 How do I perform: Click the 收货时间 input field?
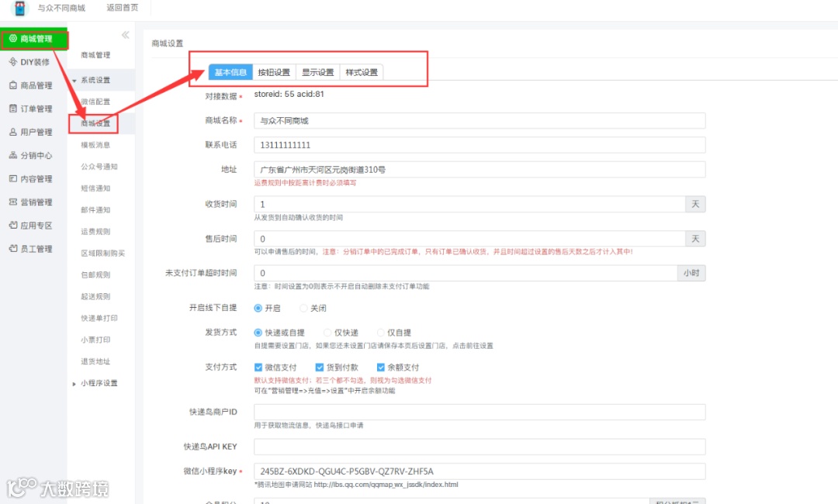point(469,204)
